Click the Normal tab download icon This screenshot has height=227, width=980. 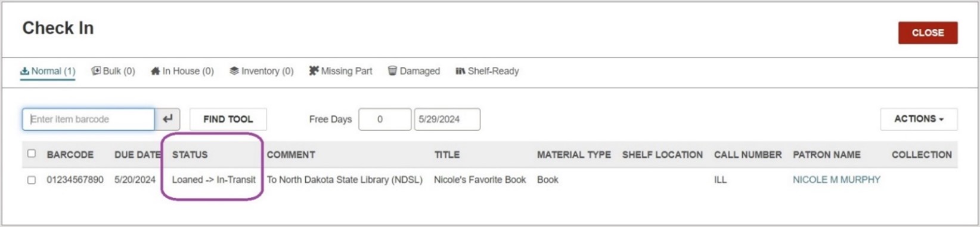click(24, 71)
